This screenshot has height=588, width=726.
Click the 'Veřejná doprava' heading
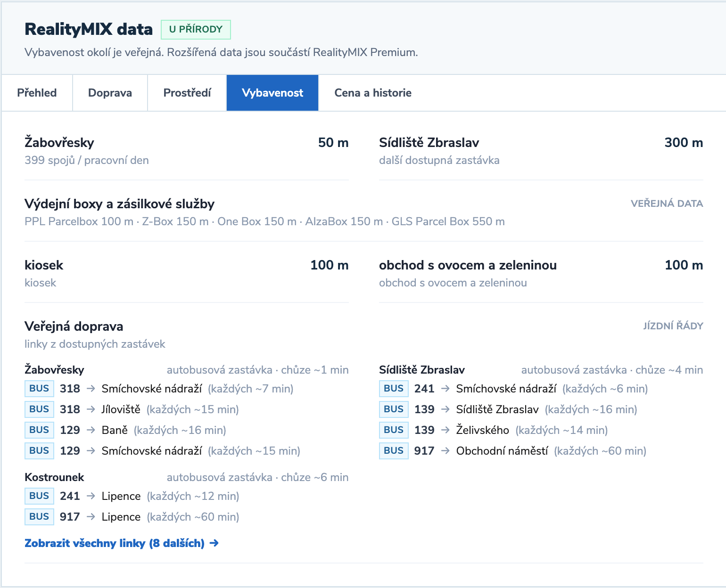coord(74,327)
